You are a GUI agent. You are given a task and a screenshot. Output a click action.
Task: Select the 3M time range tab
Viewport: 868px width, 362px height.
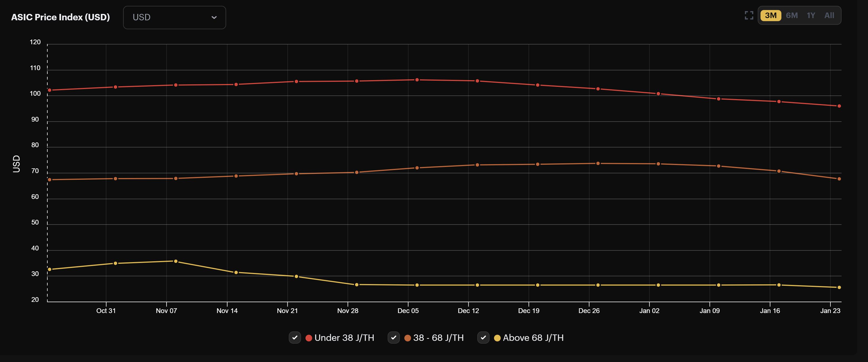pyautogui.click(x=771, y=16)
